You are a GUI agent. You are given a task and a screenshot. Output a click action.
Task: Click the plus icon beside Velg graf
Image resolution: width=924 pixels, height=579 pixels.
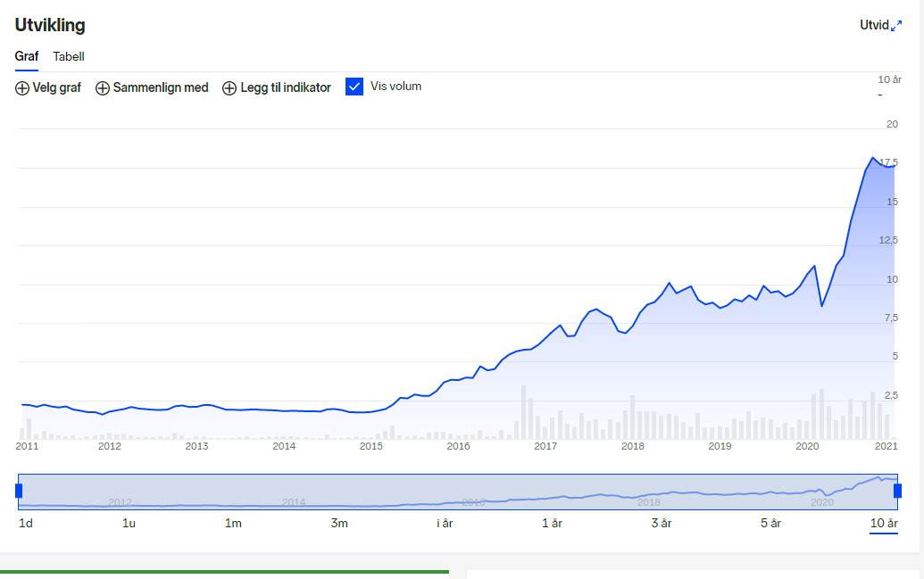[x=21, y=88]
